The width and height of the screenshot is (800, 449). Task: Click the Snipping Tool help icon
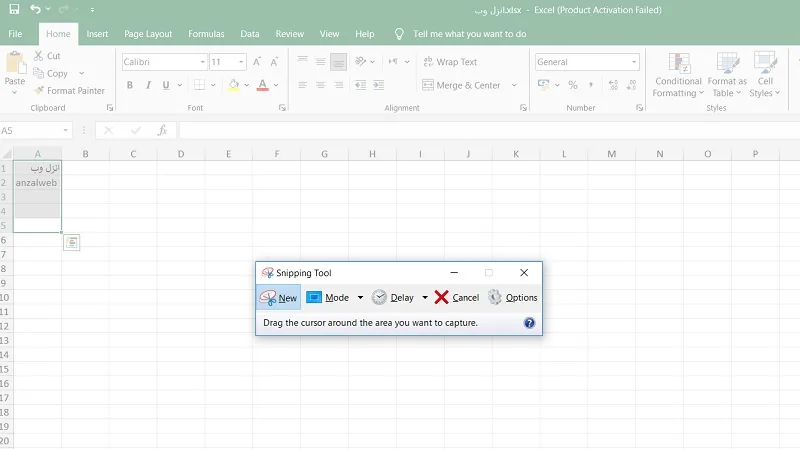pyautogui.click(x=529, y=323)
